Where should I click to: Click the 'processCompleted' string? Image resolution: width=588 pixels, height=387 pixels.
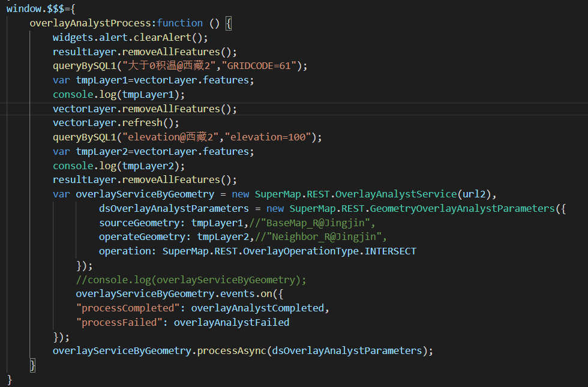pos(127,308)
